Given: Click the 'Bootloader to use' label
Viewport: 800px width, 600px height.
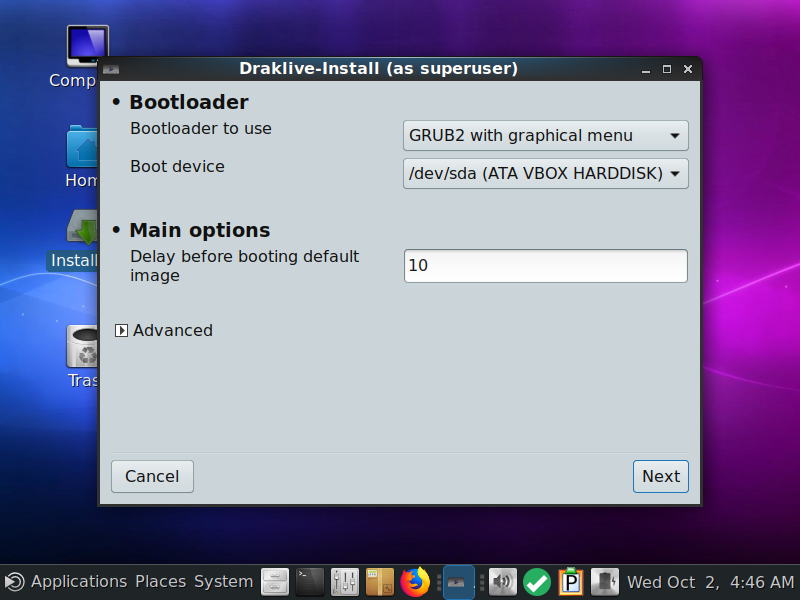Looking at the screenshot, I should point(201,129).
